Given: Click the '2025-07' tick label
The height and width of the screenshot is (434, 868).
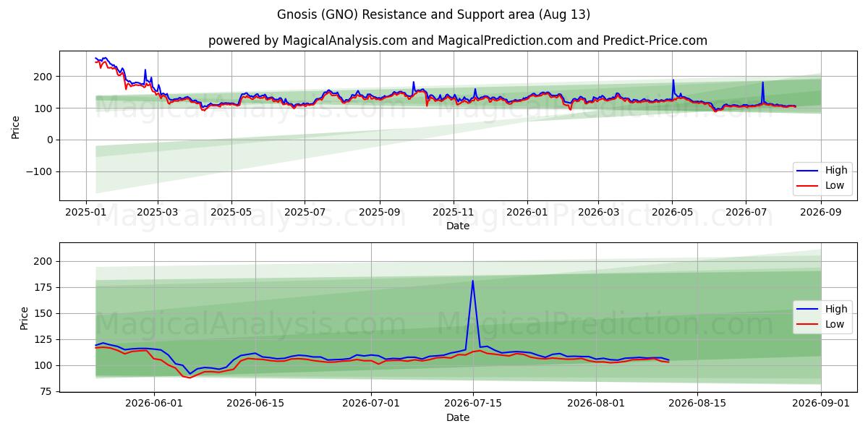Looking at the screenshot, I should (305, 213).
